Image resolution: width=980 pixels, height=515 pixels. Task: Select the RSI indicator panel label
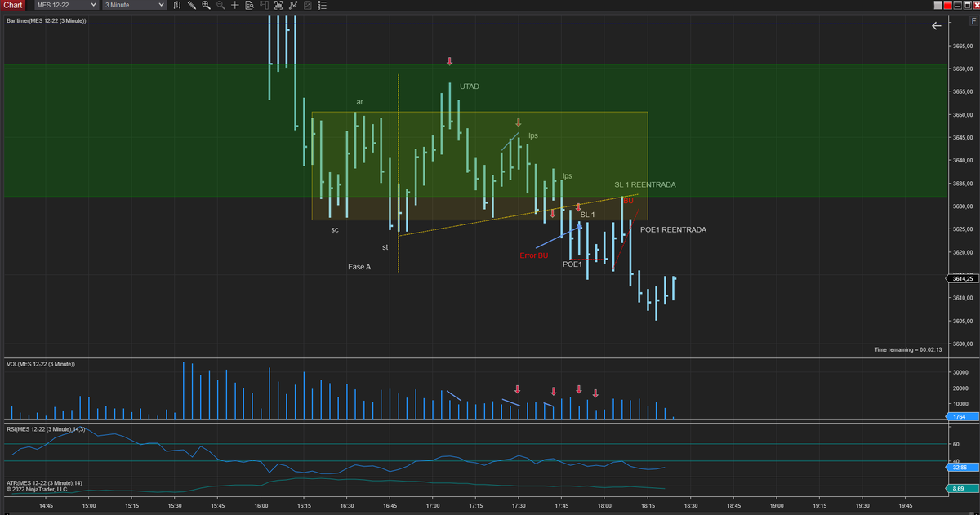(45, 429)
